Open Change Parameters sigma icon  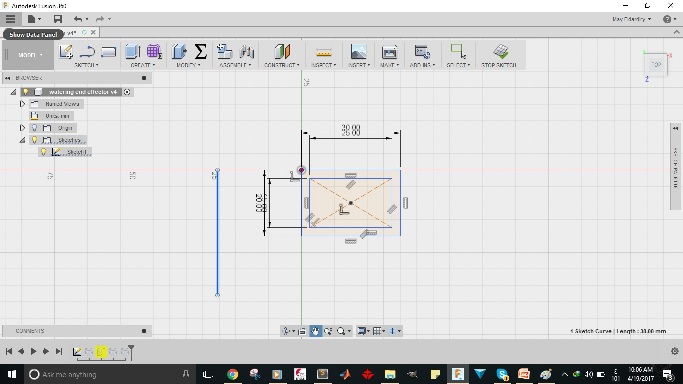tap(200, 52)
